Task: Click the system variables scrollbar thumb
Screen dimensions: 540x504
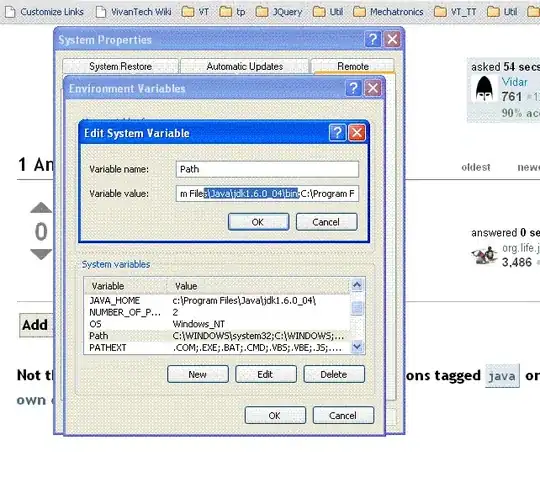Action: point(357,308)
